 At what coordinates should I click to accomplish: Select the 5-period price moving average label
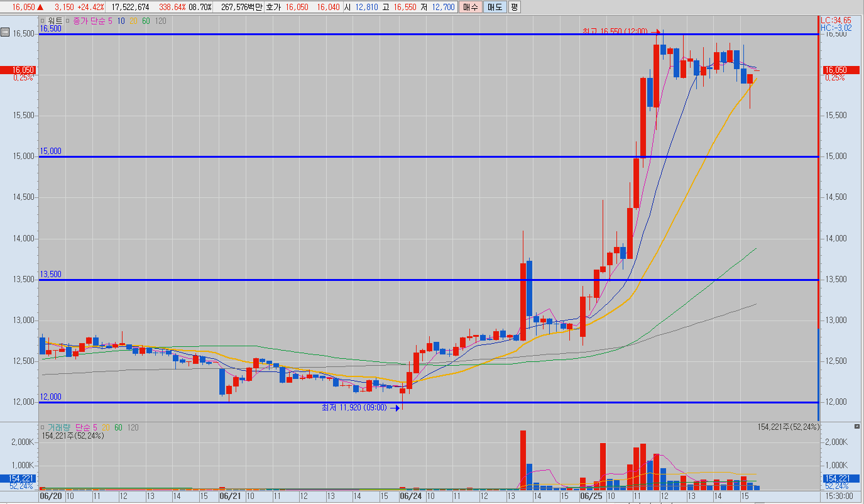110,21
